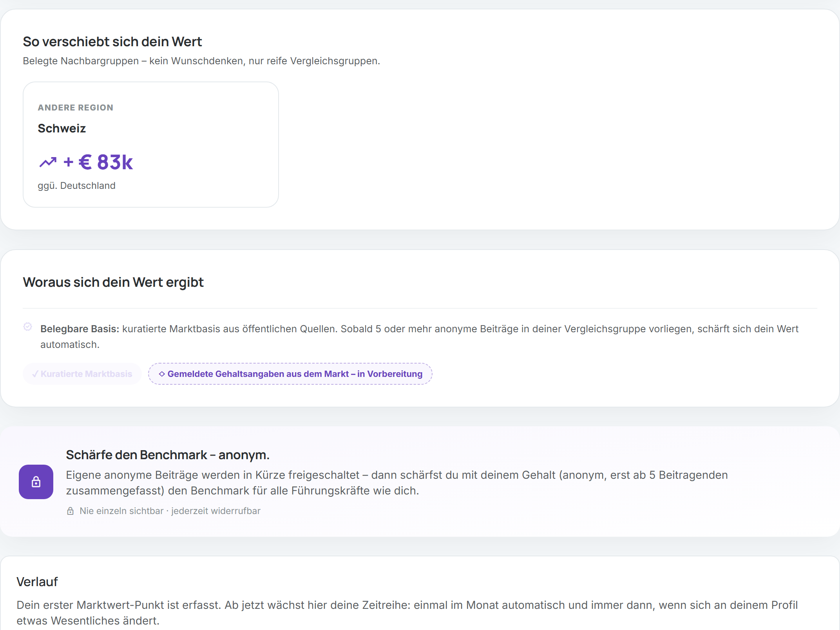Click 'ggü. Deutschland' caption
This screenshot has width=840, height=630.
(77, 185)
